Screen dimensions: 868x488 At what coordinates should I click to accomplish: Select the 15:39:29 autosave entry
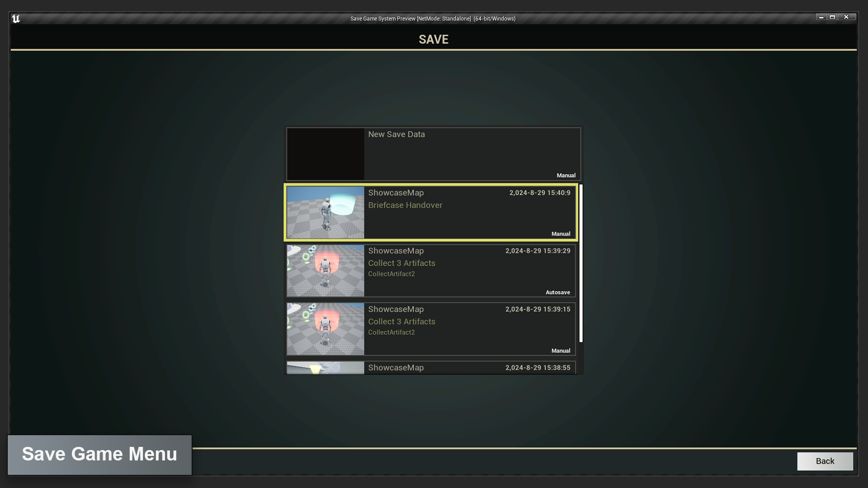point(470,280)
